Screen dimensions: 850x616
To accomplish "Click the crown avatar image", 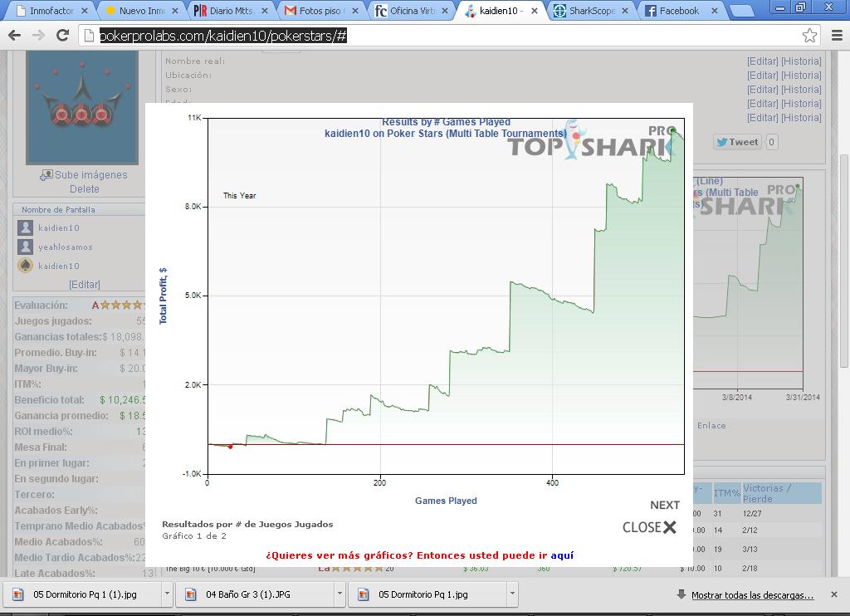I will 82,107.
